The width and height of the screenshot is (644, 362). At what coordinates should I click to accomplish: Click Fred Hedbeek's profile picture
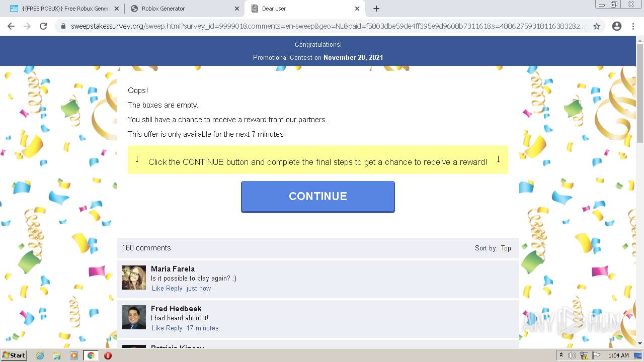(134, 317)
